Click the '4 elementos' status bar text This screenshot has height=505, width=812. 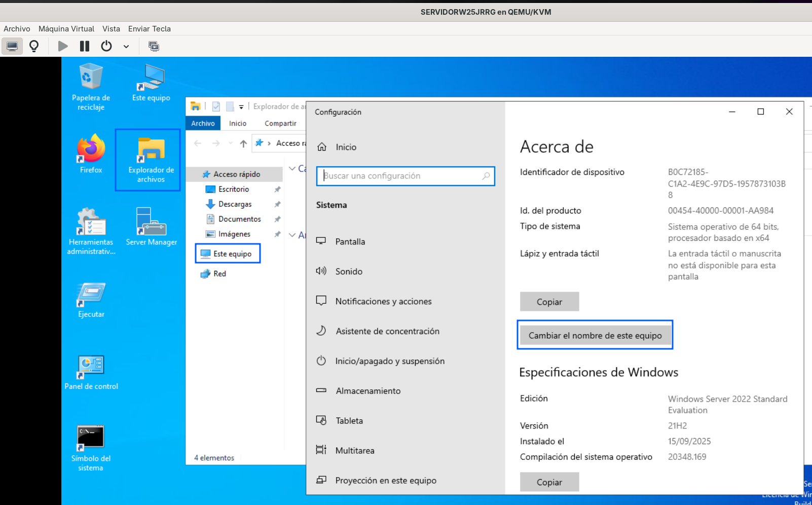tap(214, 458)
